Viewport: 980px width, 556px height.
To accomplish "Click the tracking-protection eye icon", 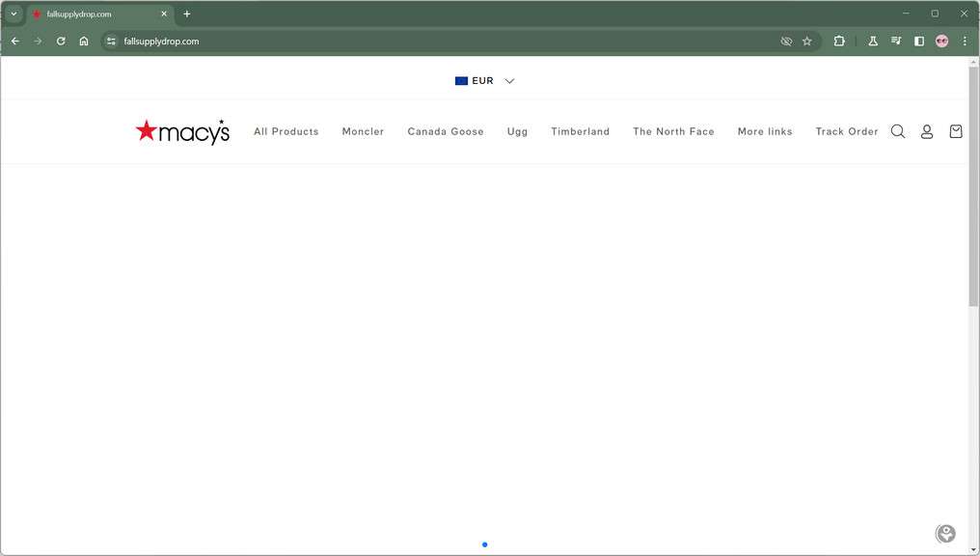I will (786, 42).
